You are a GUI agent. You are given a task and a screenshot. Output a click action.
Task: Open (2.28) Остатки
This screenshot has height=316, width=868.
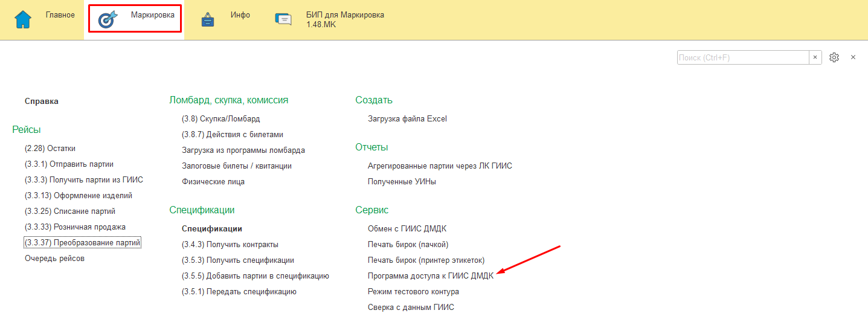point(50,149)
